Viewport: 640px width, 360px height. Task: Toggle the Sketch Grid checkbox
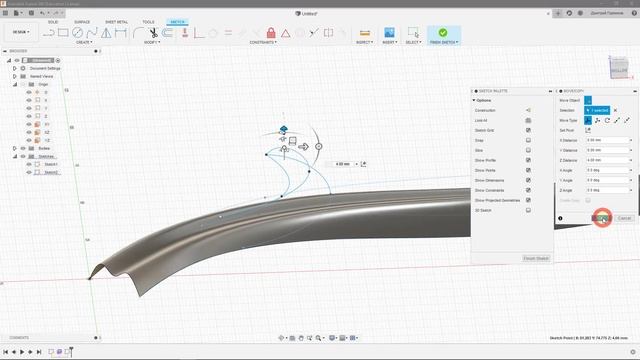[x=528, y=130]
